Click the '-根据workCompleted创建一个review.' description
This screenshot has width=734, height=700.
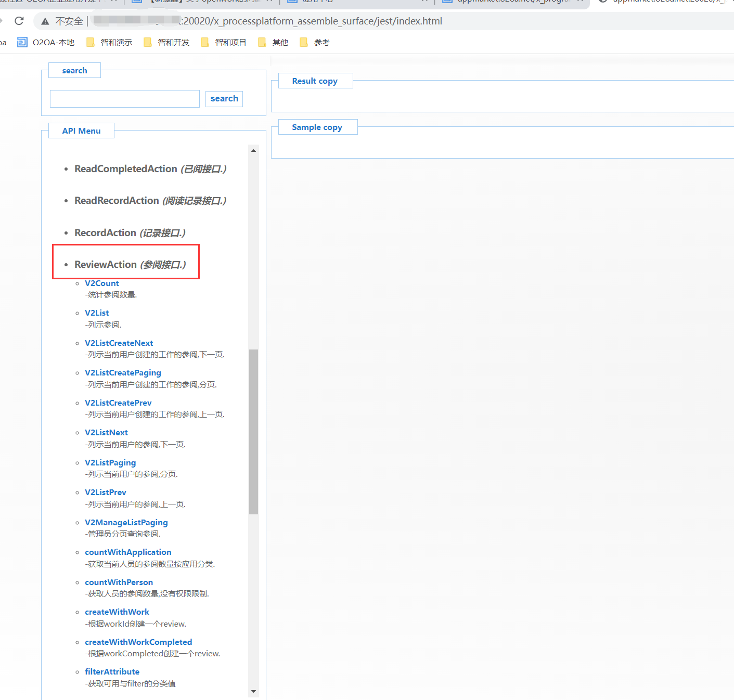coord(152,654)
